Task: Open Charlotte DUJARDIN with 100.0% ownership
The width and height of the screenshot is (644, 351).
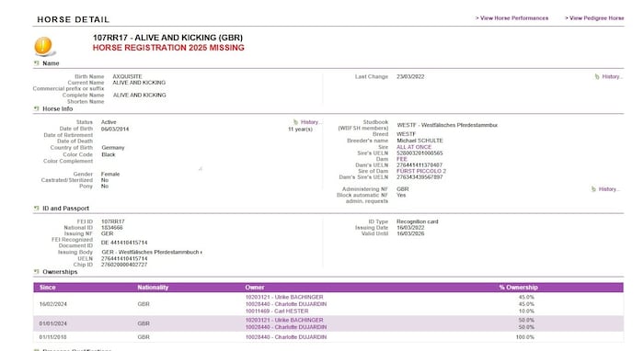Action: click(286, 337)
